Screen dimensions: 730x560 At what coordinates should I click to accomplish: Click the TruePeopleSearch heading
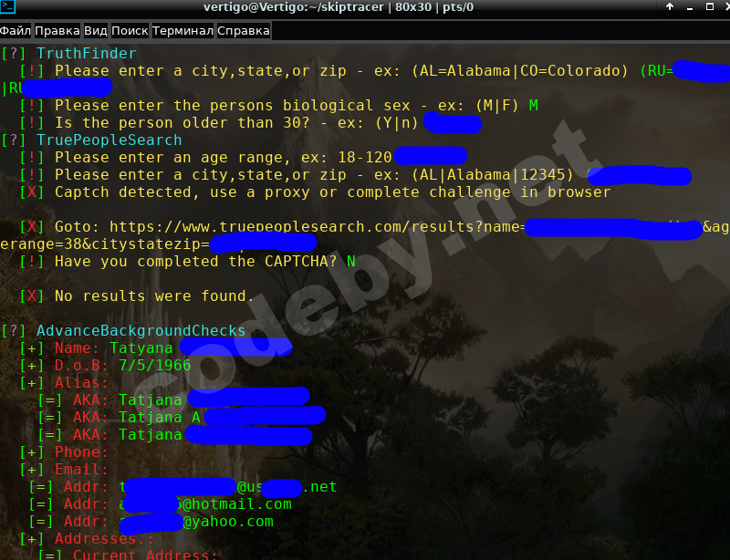pos(109,140)
